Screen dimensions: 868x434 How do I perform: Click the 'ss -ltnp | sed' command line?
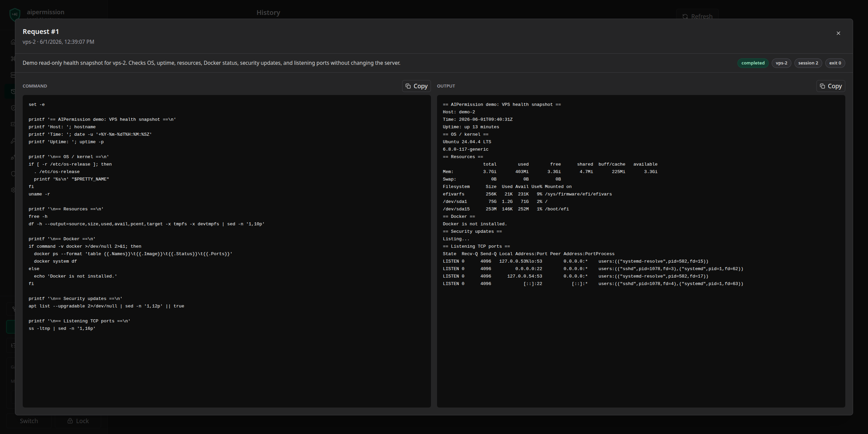click(x=62, y=328)
